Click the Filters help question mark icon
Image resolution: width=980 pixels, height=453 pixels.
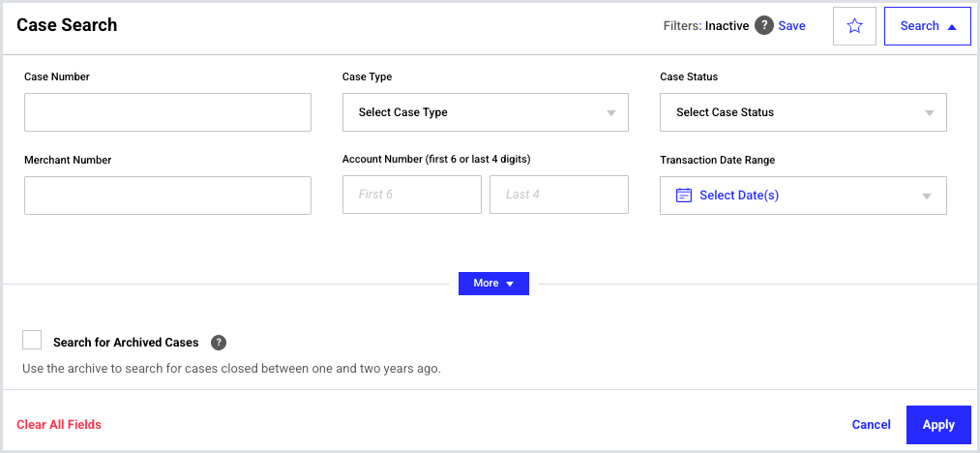coord(764,26)
